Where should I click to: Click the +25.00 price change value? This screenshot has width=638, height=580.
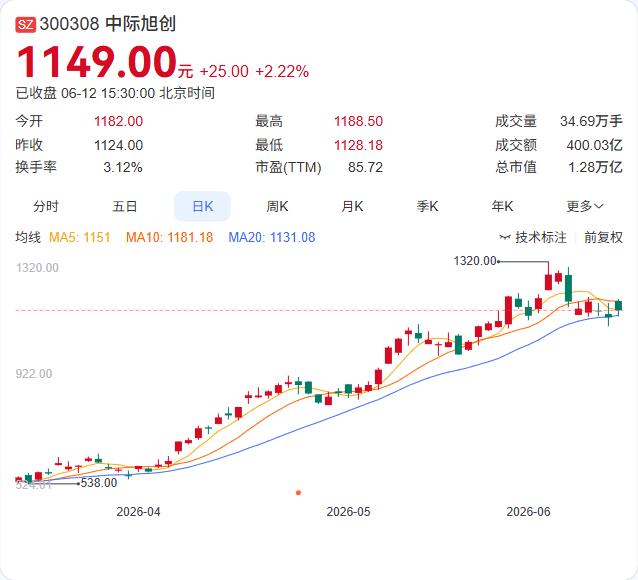tap(224, 72)
